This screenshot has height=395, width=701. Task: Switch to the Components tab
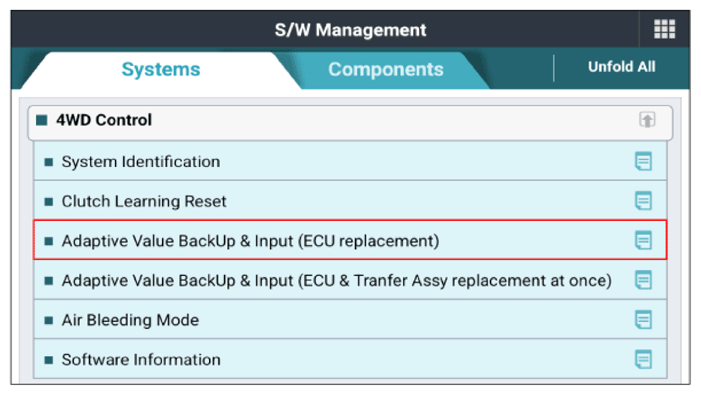385,69
